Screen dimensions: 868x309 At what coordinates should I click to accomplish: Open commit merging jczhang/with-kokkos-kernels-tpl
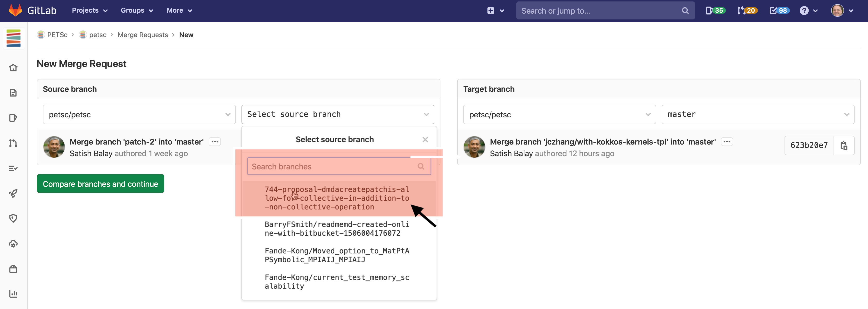[603, 142]
